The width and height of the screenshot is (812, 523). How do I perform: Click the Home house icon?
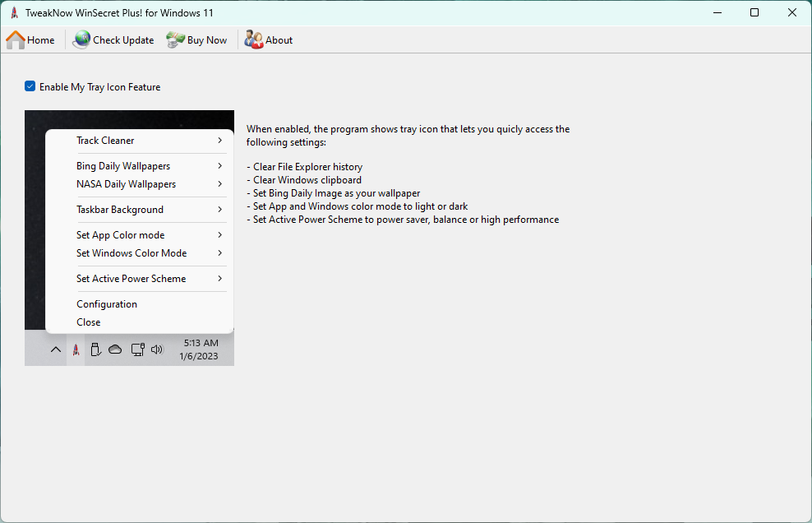(16, 39)
